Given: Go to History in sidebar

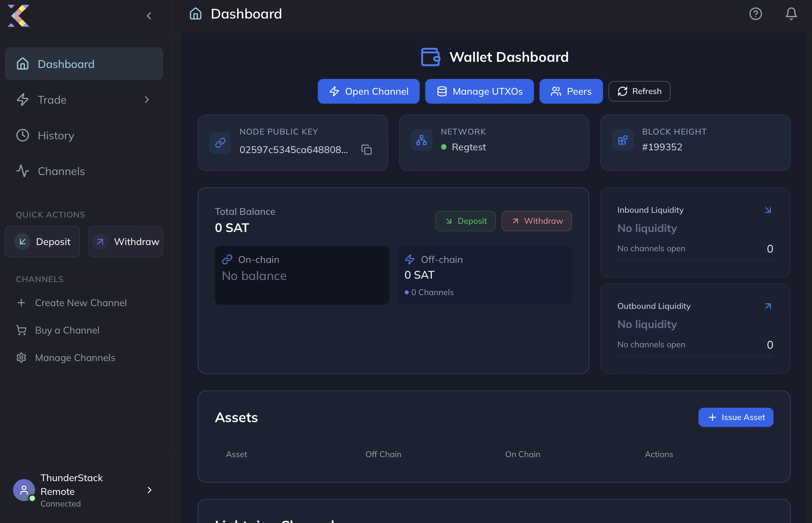Looking at the screenshot, I should [x=56, y=135].
